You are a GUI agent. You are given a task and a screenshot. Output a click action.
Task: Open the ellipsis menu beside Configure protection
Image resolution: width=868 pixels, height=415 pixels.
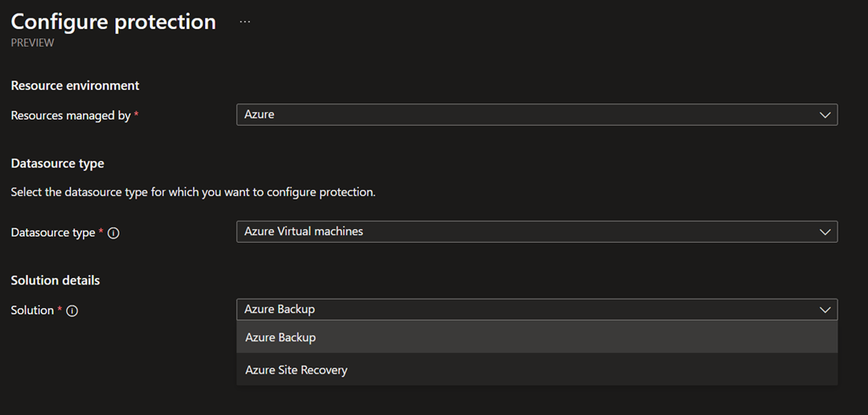[x=245, y=22]
